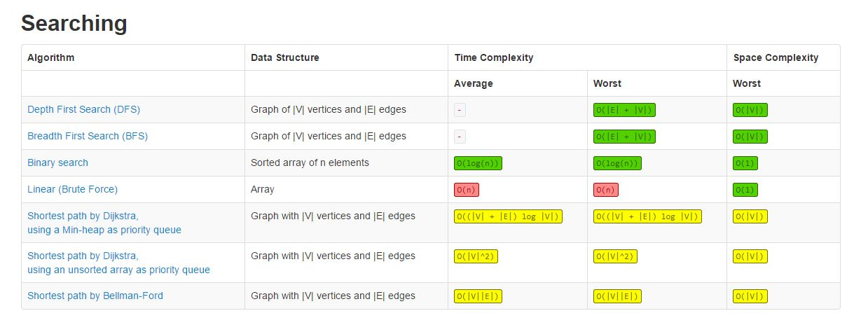Click Linear search average O(n) red badge
The height and width of the screenshot is (332, 868).
(x=467, y=190)
